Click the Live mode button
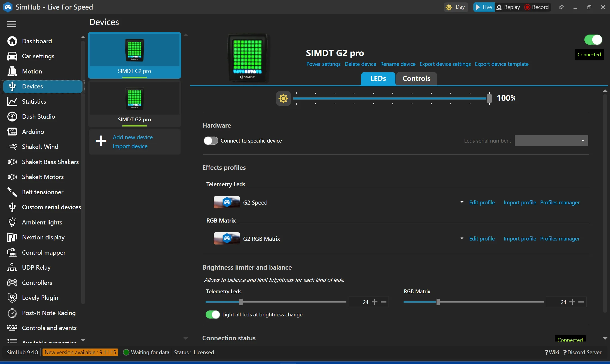The width and height of the screenshot is (610, 364). tap(484, 7)
